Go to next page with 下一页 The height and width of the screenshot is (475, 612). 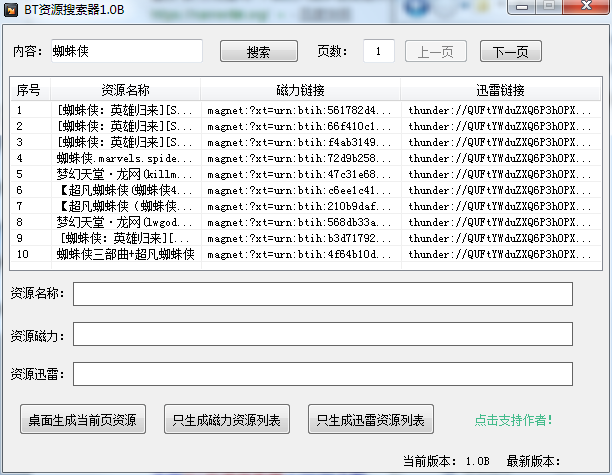[x=511, y=51]
